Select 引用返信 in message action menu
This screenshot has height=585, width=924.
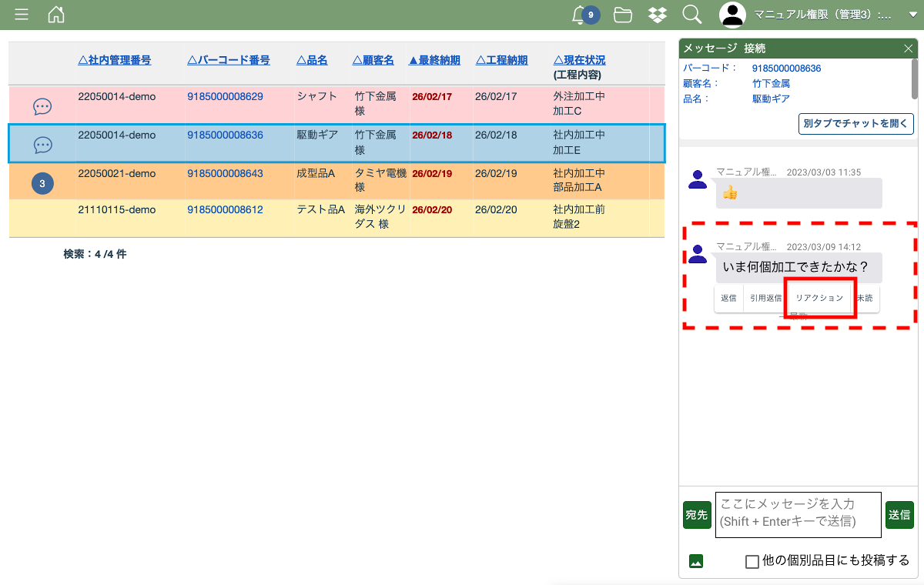[766, 298]
